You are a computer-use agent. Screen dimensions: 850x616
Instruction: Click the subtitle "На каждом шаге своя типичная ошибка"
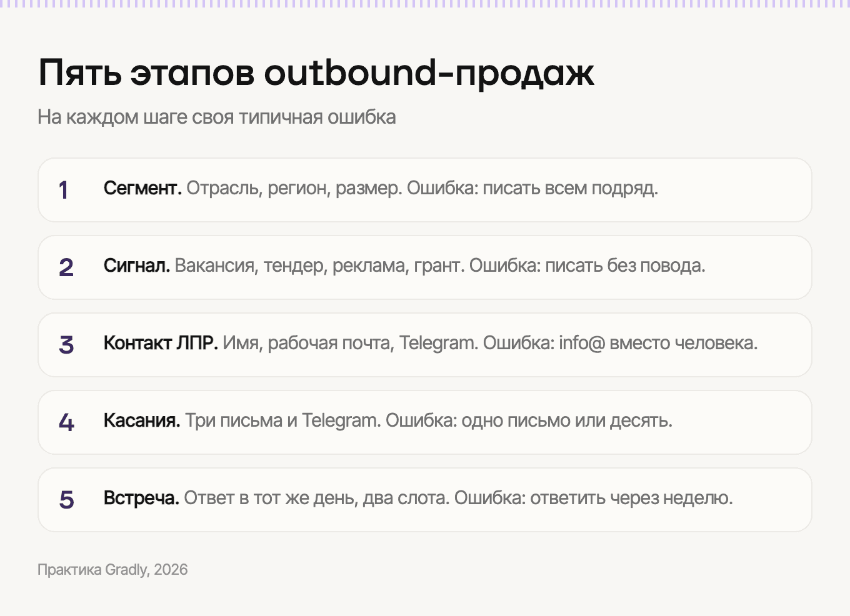[x=217, y=117]
